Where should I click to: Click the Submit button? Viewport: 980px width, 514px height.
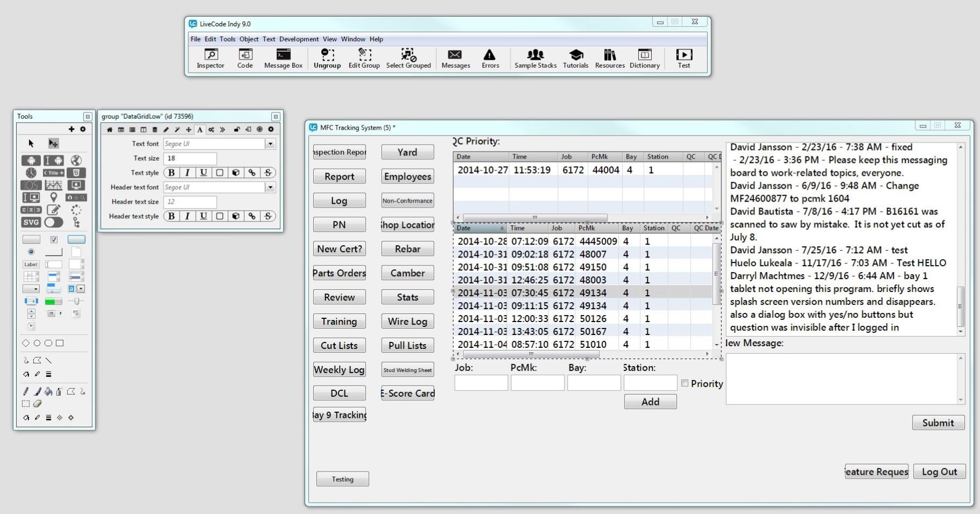point(937,423)
